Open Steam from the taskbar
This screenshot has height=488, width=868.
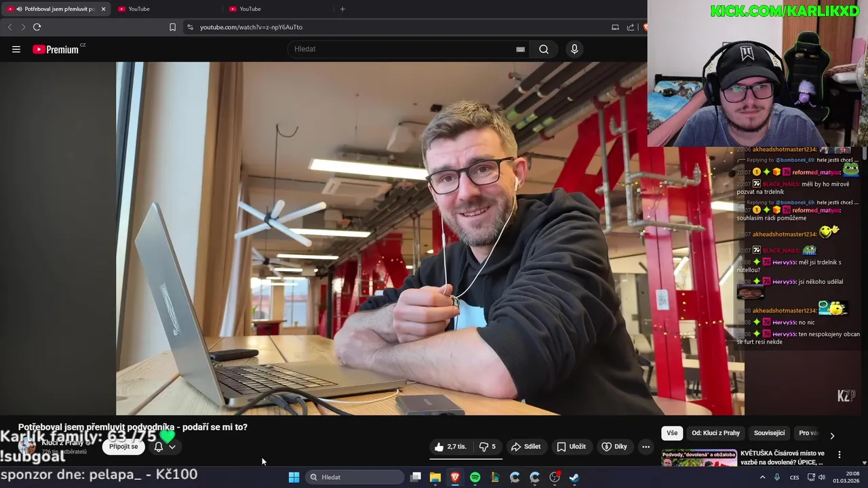574,477
